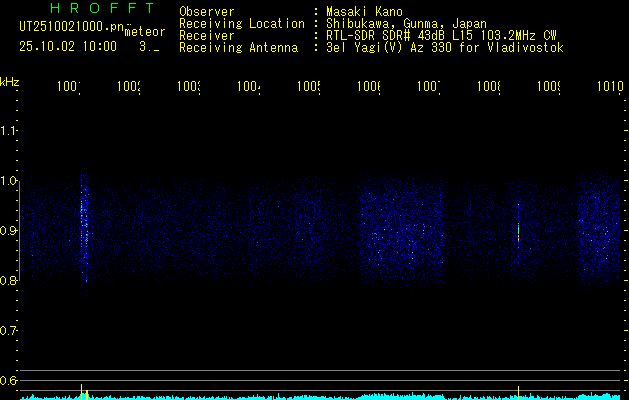Select the observer name Masaki Kano
629x400 pixels.
[x=364, y=11]
